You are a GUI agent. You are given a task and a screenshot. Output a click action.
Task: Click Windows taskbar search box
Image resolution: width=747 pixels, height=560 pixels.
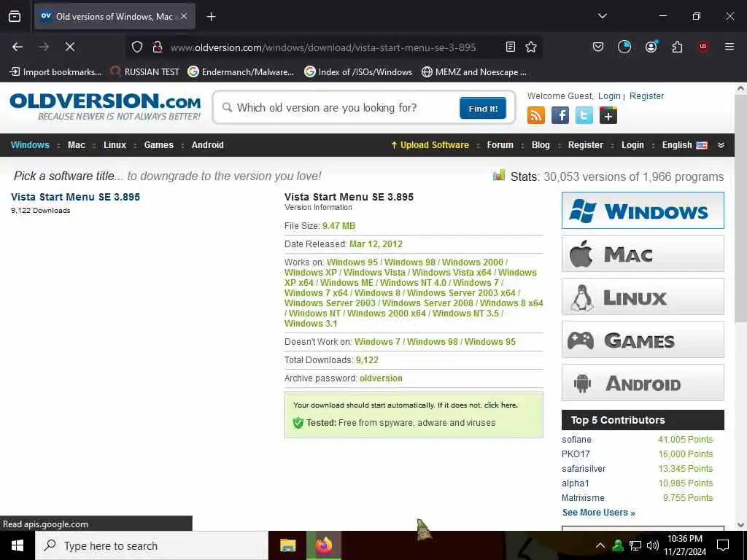pos(152,545)
